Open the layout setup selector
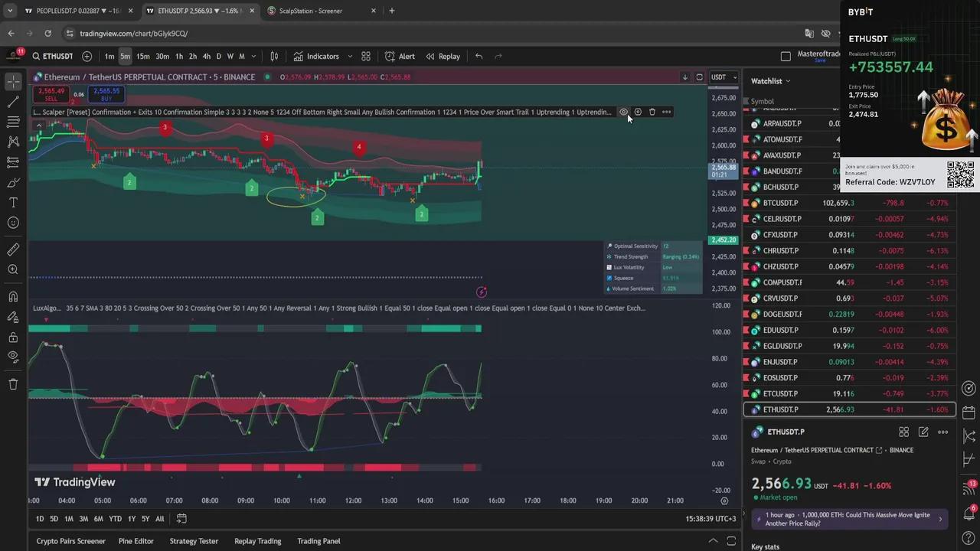The image size is (980, 551). click(786, 56)
